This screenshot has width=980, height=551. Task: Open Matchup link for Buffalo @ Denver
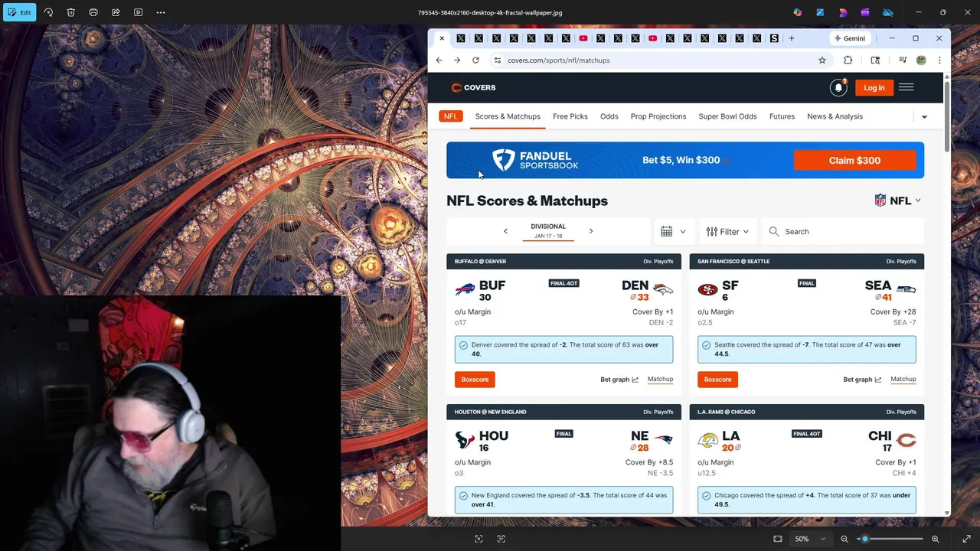(660, 380)
